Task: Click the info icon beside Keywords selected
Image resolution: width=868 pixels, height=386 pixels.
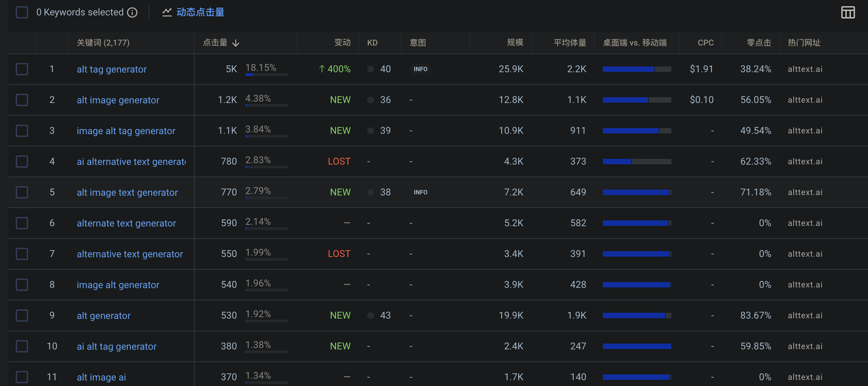Action: coord(132,13)
